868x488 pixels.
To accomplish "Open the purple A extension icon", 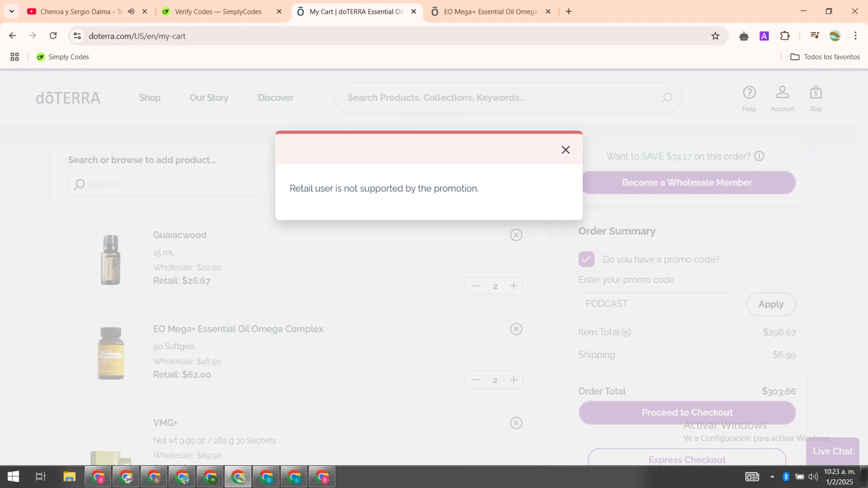I will [x=764, y=36].
